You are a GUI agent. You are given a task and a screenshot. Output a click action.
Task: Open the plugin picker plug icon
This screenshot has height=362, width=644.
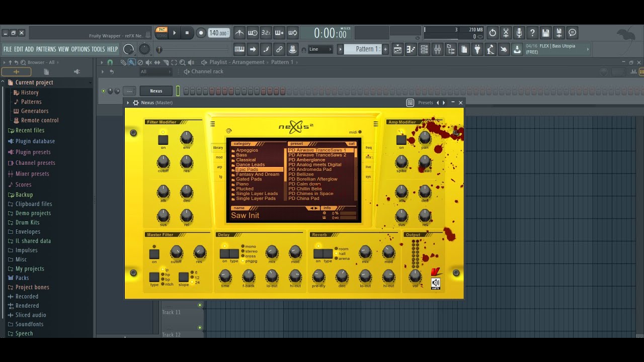[477, 49]
